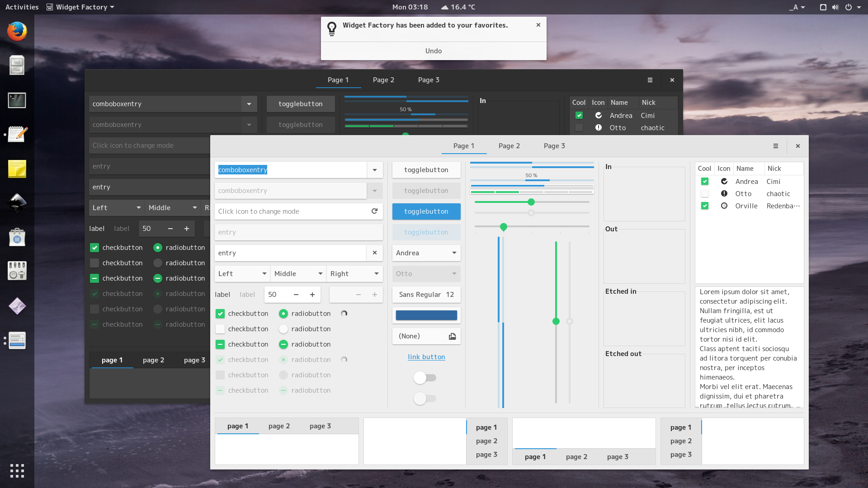This screenshot has height=488, width=868.
Task: Toggle the first on/off switch under link button
Action: pyautogui.click(x=425, y=378)
